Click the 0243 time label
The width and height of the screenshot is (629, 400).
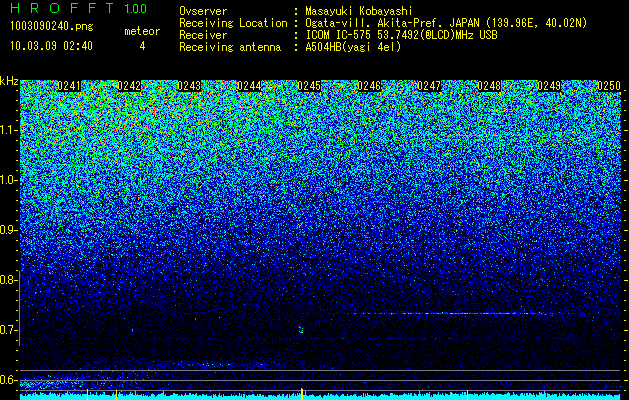(x=189, y=86)
